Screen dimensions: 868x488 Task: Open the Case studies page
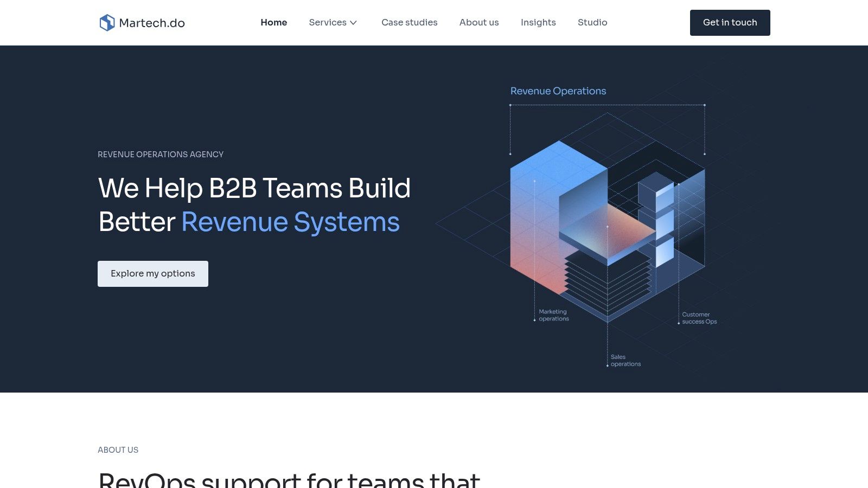410,22
